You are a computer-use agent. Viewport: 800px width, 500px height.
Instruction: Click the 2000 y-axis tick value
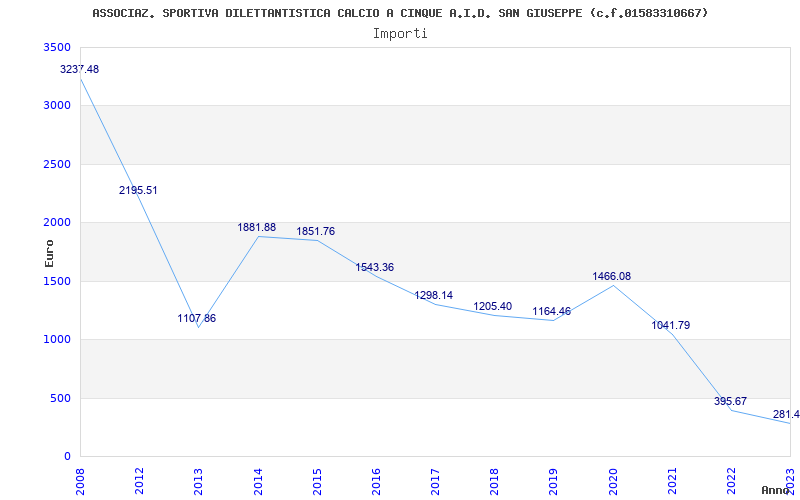click(x=58, y=222)
